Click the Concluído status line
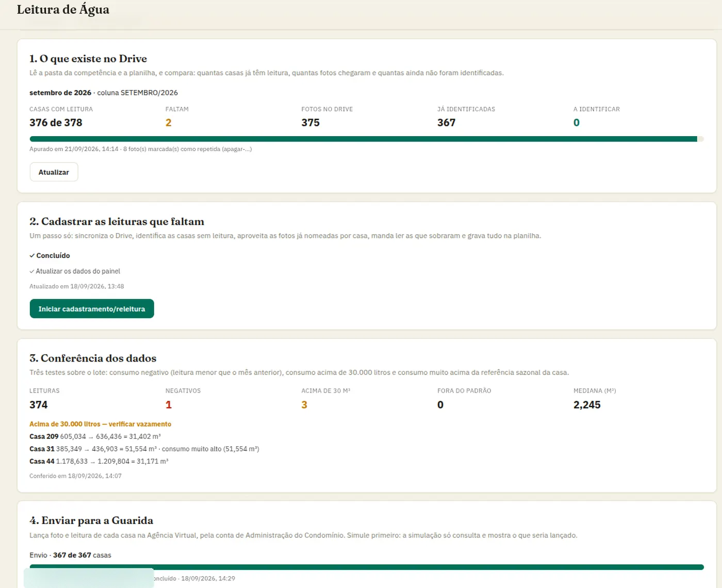 (50, 256)
